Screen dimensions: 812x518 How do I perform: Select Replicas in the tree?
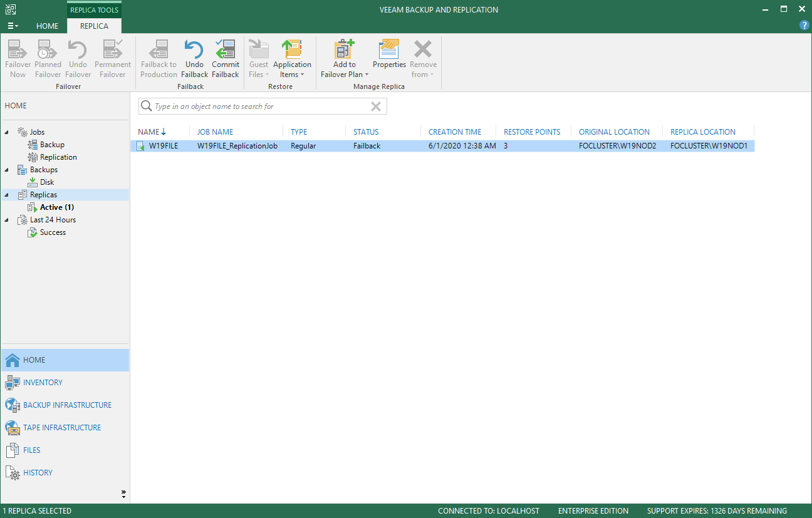pyautogui.click(x=43, y=195)
